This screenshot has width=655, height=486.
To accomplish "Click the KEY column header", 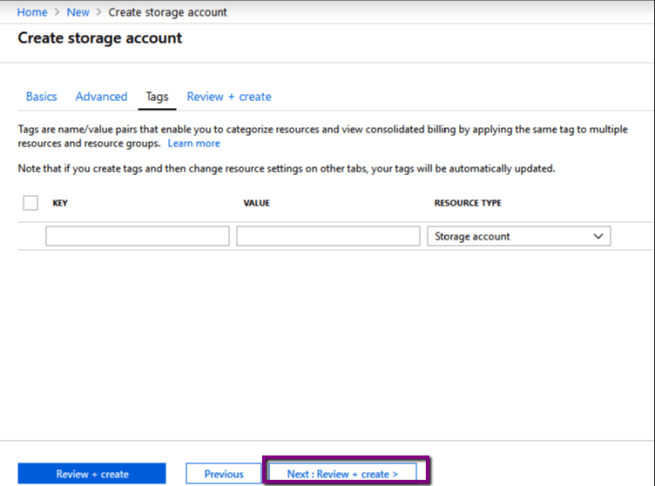I will [60, 203].
